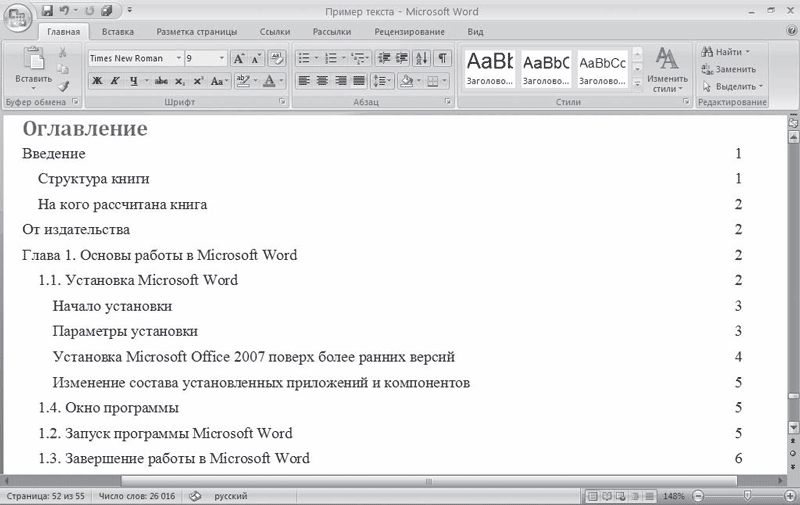Open the round Office button menu
Viewport: 800px width, 505px height.
point(17,18)
